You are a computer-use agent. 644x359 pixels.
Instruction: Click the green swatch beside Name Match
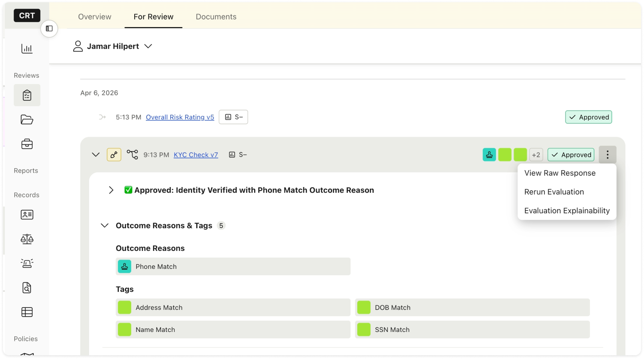[x=125, y=330]
